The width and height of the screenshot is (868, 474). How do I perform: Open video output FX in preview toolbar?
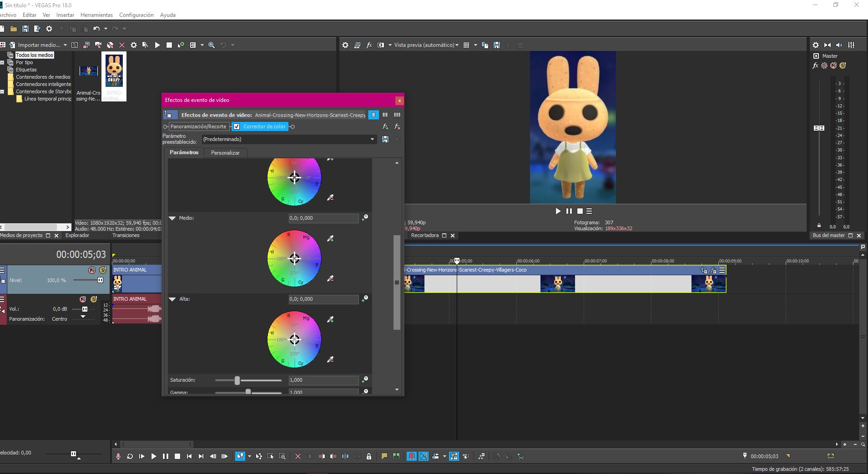click(369, 45)
